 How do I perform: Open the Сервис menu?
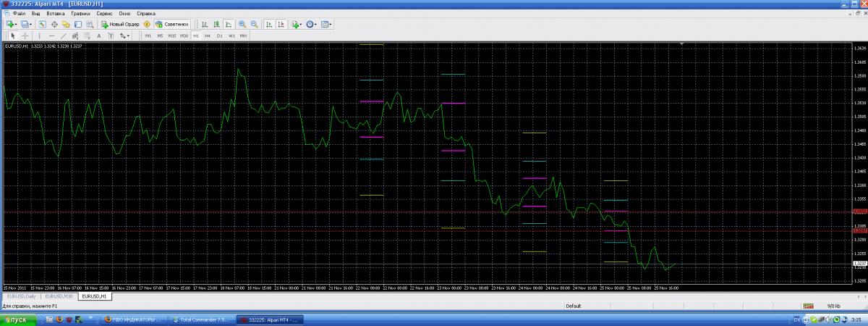click(104, 14)
